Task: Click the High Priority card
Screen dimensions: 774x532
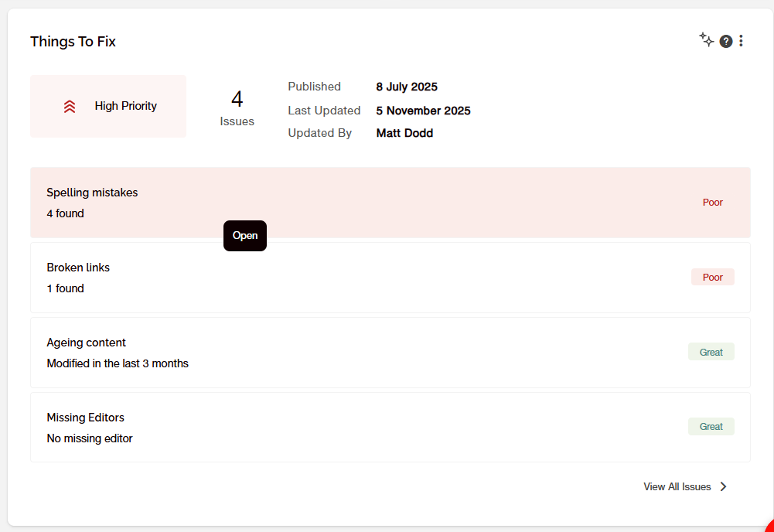Action: coord(108,106)
